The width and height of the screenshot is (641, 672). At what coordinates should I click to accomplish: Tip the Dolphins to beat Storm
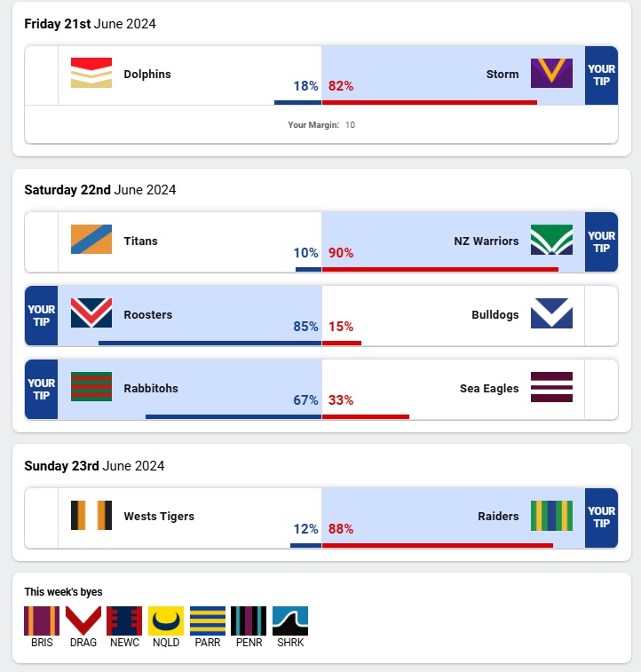click(41, 75)
